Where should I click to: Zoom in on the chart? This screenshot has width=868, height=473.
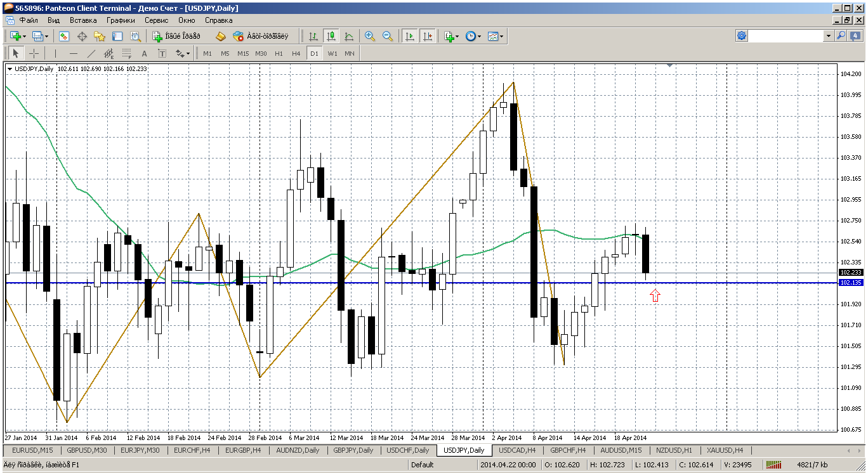(370, 36)
